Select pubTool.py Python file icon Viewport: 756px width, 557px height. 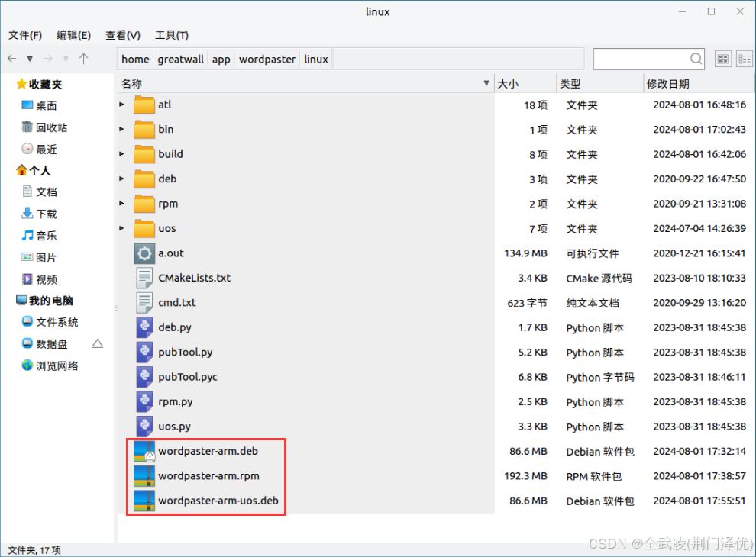pyautogui.click(x=144, y=353)
